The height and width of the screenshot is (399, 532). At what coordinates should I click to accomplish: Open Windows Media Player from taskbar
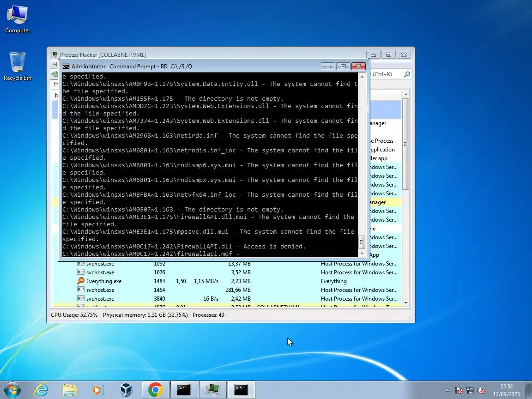pyautogui.click(x=97, y=389)
